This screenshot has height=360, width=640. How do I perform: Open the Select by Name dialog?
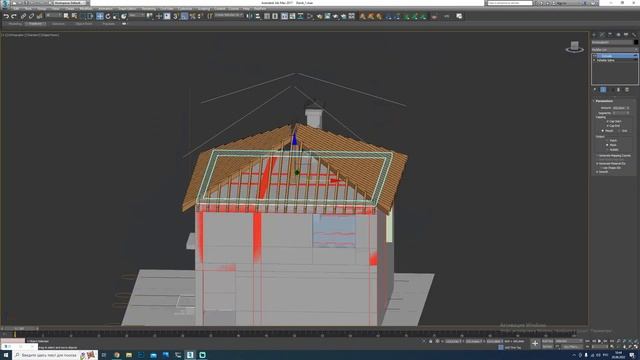pos(74,16)
